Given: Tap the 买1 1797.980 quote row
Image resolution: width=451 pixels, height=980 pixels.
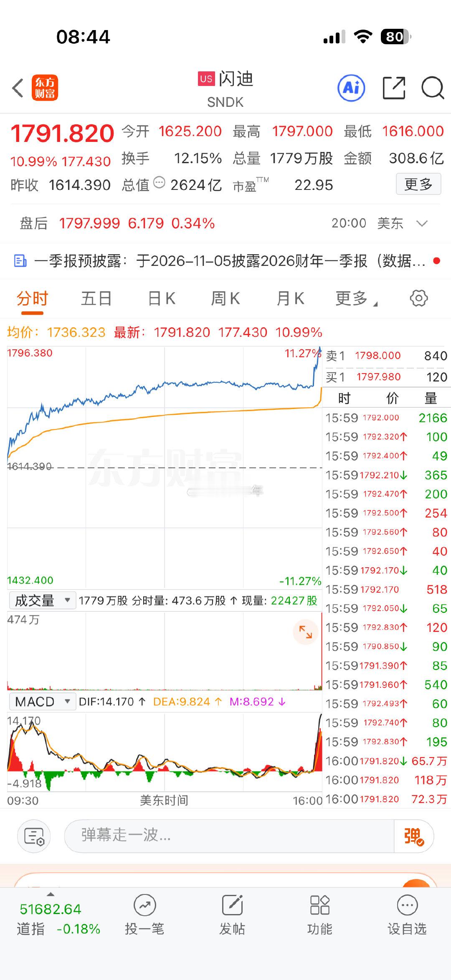Looking at the screenshot, I should click(387, 377).
